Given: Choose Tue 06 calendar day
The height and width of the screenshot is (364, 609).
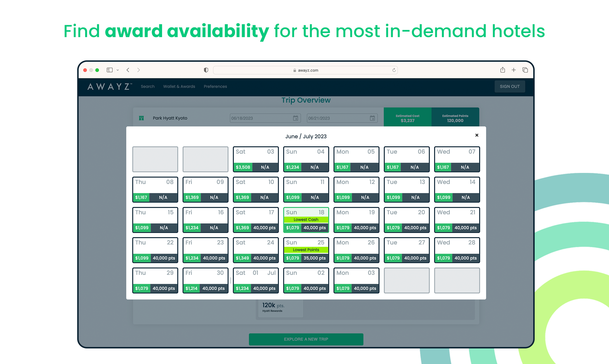Looking at the screenshot, I should click(407, 159).
